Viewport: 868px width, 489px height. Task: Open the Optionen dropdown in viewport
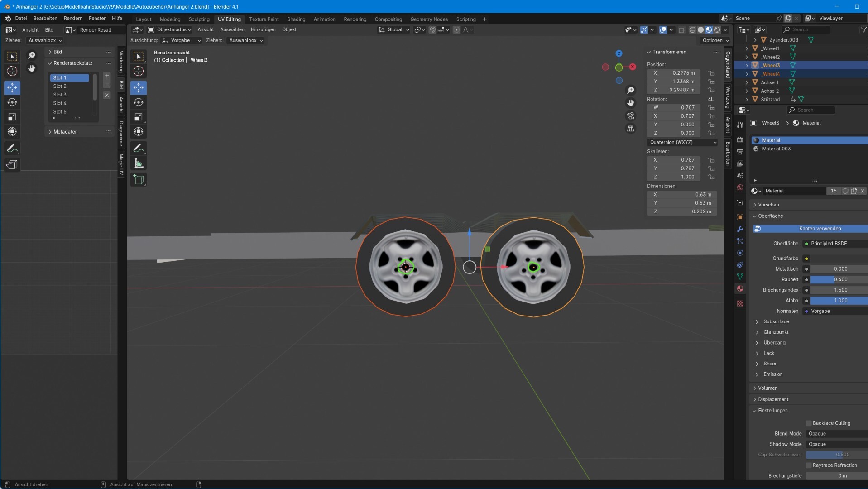715,40
